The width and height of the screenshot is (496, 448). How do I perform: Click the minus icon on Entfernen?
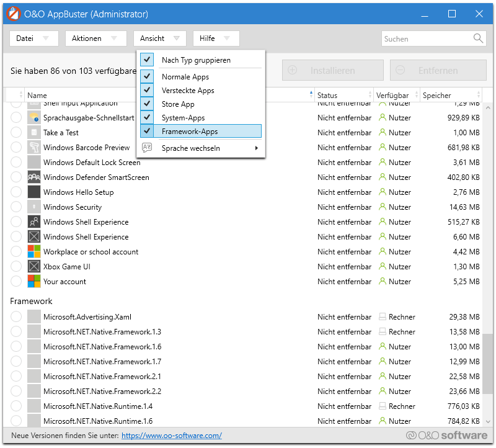[x=400, y=70]
